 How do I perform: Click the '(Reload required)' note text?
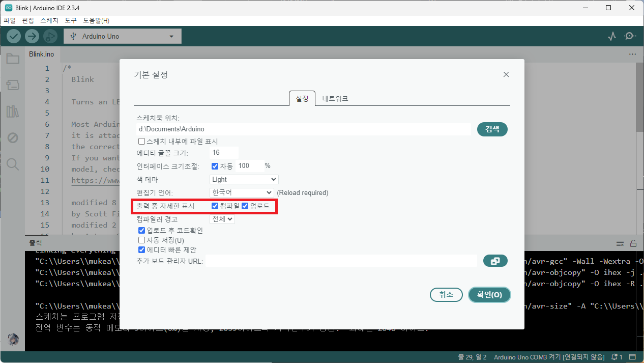tap(303, 193)
